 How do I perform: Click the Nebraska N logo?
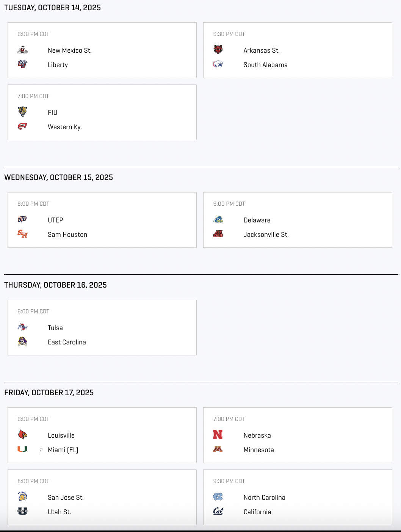(218, 435)
